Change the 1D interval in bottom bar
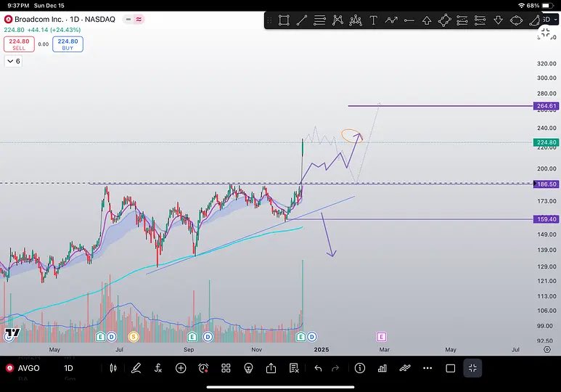Viewport: 561px width, 392px height. point(68,368)
